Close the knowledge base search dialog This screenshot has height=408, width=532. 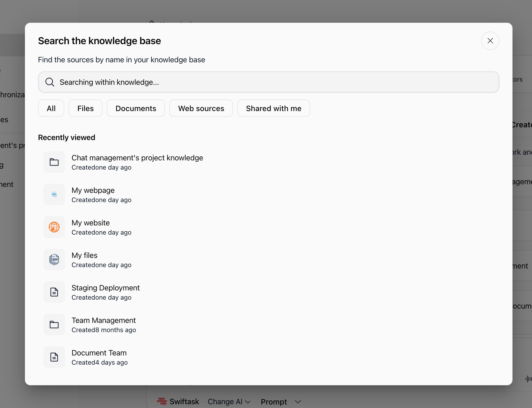click(490, 41)
